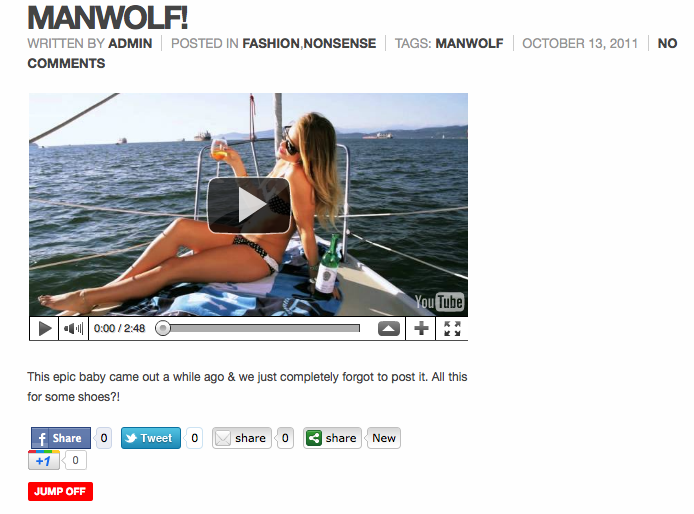Image resolution: width=694 pixels, height=514 pixels.
Task: Open the MANWOLF tag link
Action: pyautogui.click(x=469, y=43)
